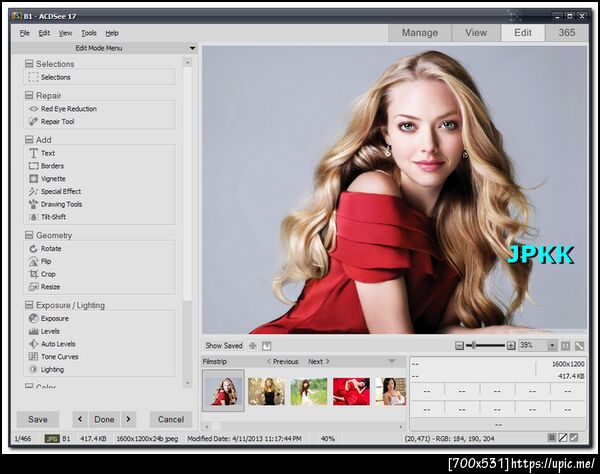
Task: Click the filmstrip scroll left arrow
Action: coord(207,427)
